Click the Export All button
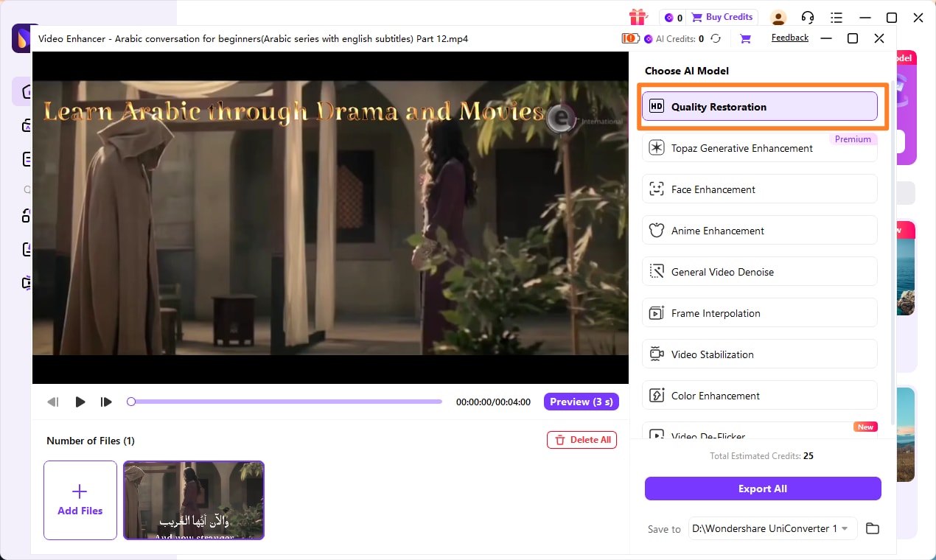Screen dimensions: 936x560 point(763,489)
